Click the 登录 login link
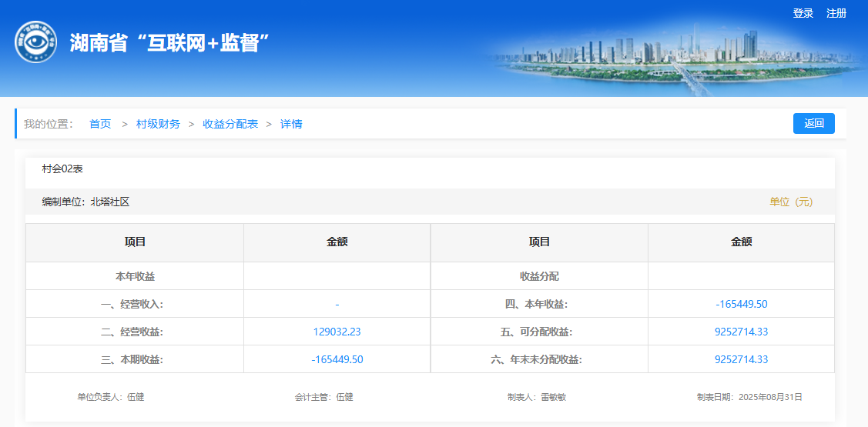 [x=803, y=13]
